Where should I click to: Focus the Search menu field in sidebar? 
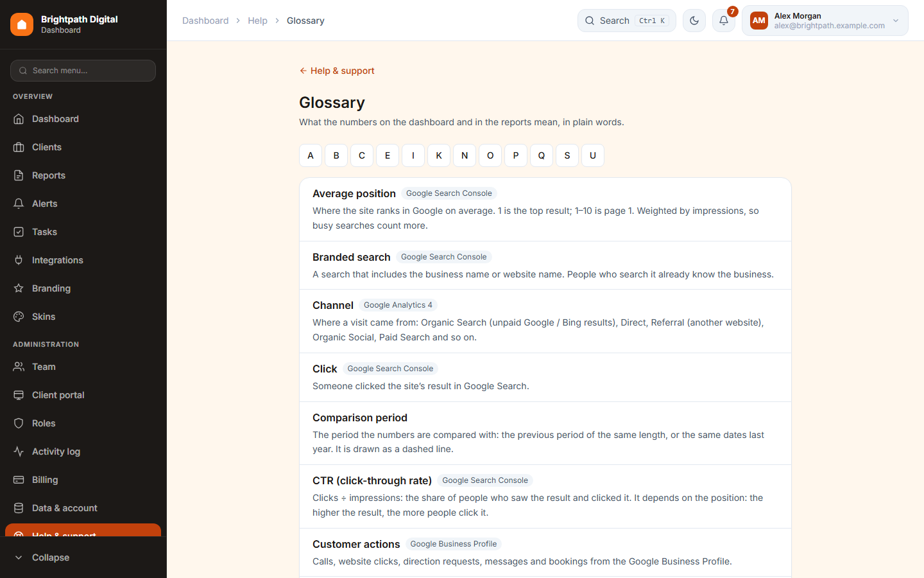83,71
